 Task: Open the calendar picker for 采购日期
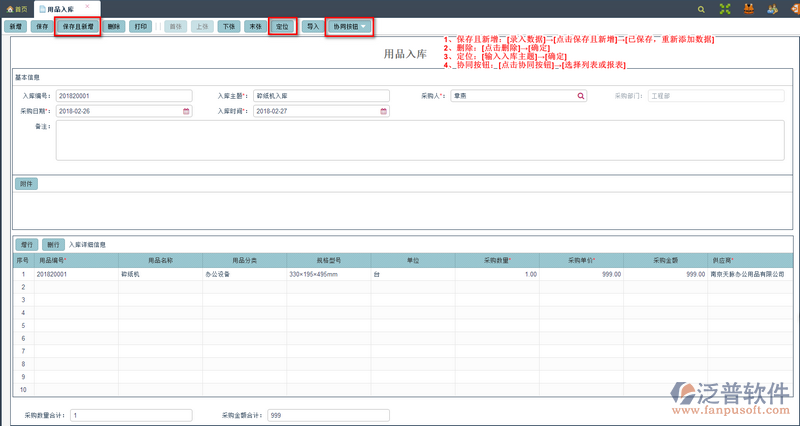(186, 111)
